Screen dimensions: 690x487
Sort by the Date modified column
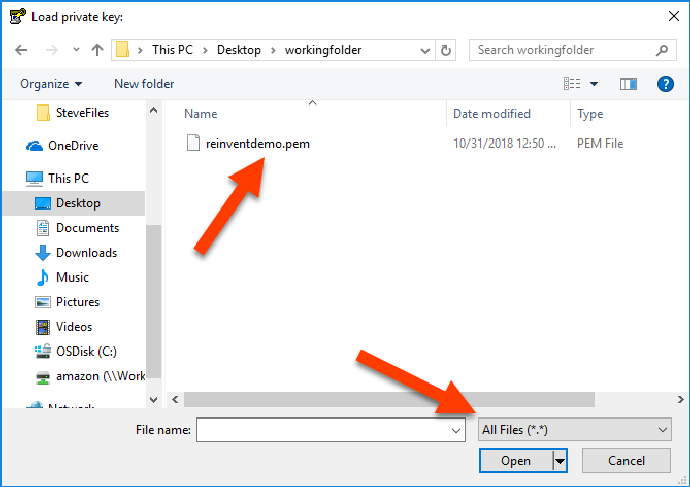pos(492,114)
